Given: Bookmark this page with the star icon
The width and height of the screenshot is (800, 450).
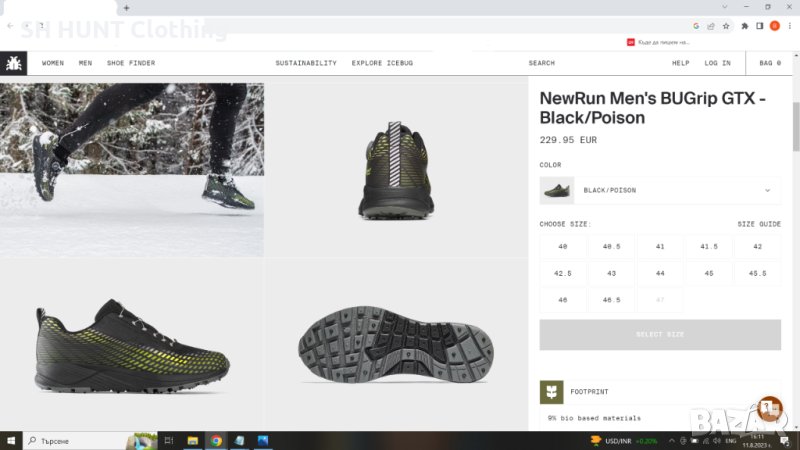Looking at the screenshot, I should (724, 26).
